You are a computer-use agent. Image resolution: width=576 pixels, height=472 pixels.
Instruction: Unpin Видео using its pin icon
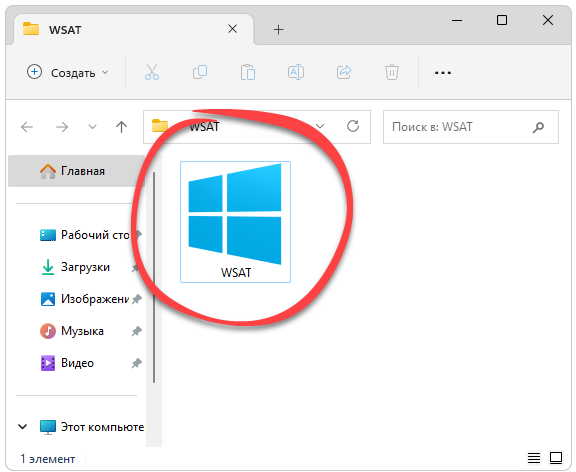coord(137,363)
